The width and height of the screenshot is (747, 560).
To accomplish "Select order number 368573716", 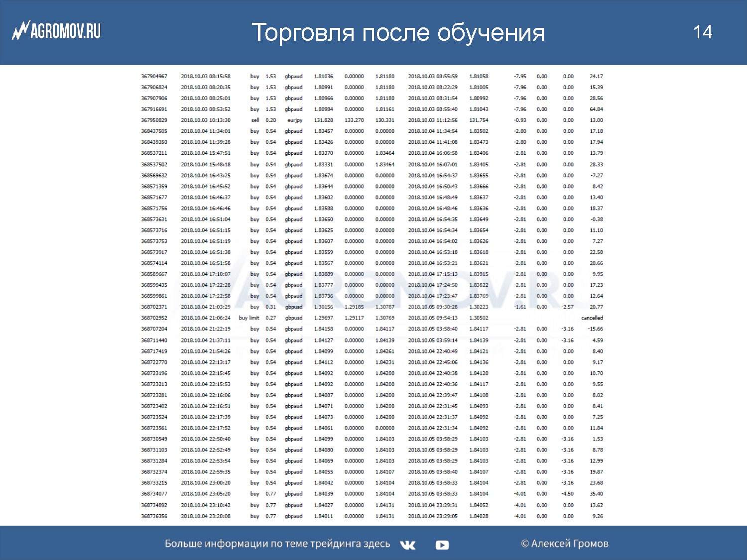I will [x=154, y=230].
